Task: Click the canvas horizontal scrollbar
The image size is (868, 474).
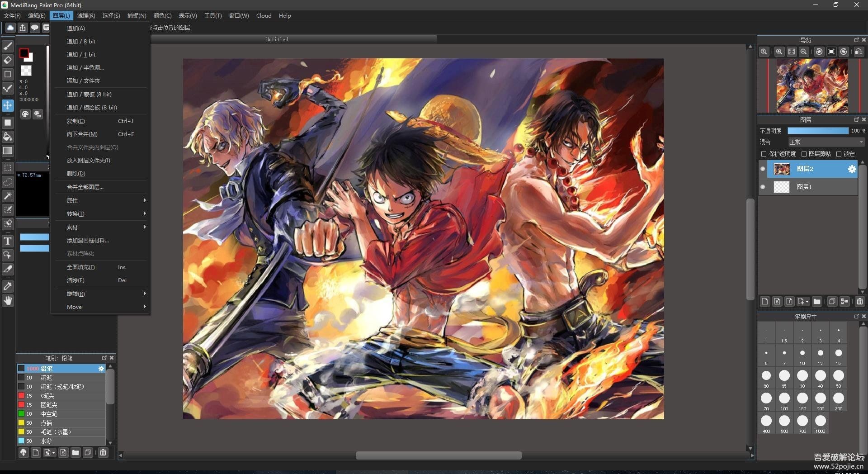Action: coord(438,455)
